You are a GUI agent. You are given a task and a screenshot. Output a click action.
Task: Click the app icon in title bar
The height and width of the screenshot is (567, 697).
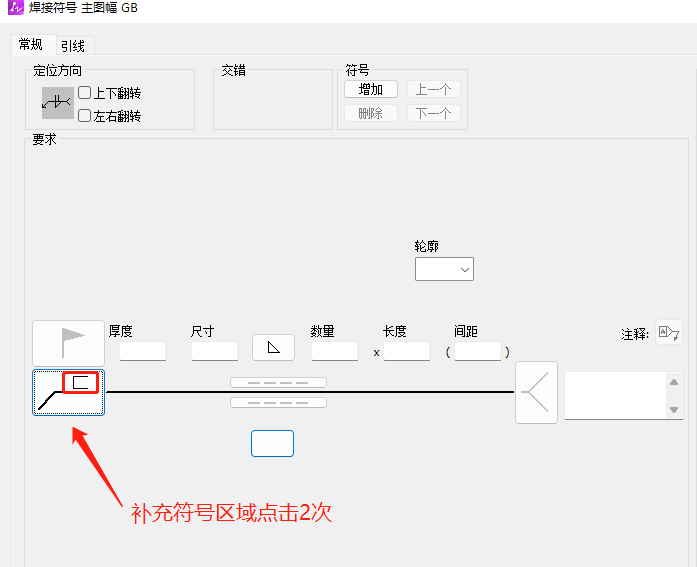tap(16, 8)
